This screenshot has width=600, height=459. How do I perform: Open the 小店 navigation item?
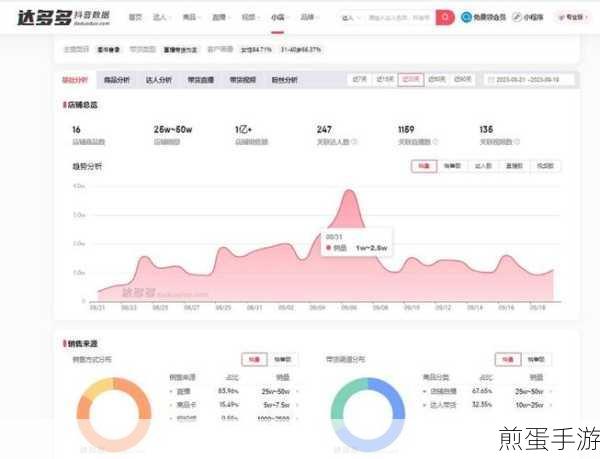278,17
